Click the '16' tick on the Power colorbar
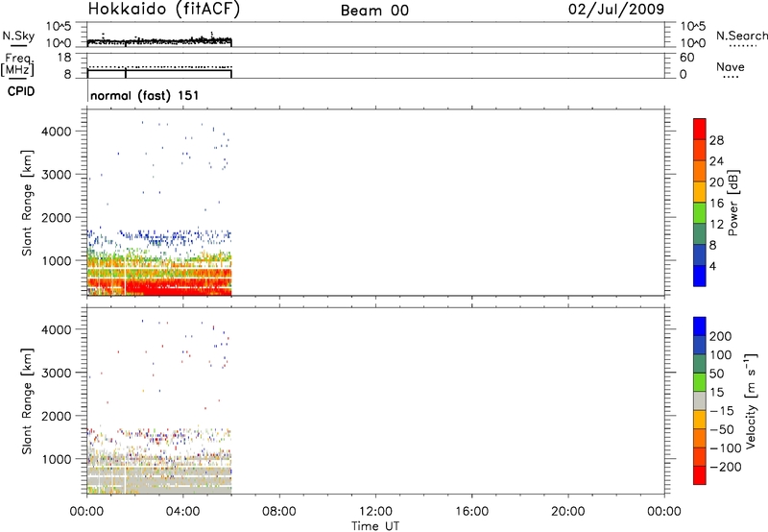The image size is (768, 532). point(716,204)
